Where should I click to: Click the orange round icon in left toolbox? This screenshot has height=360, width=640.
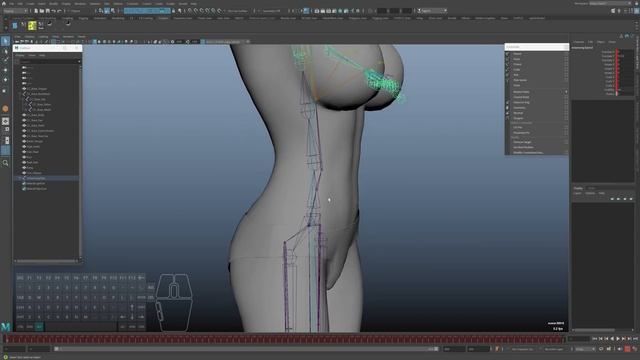point(5,109)
